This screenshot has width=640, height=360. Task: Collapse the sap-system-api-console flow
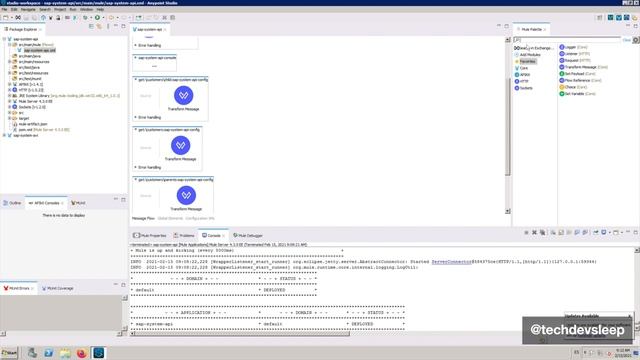(x=136, y=58)
